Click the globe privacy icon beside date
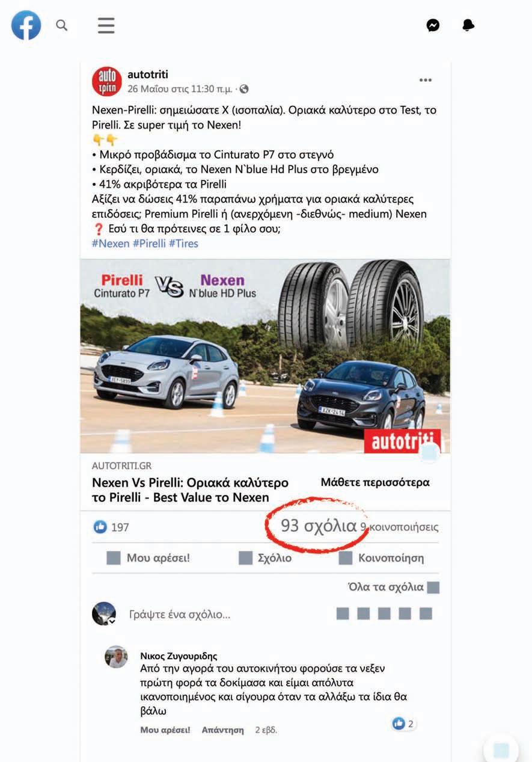Image resolution: width=532 pixels, height=762 pixels. [243, 89]
